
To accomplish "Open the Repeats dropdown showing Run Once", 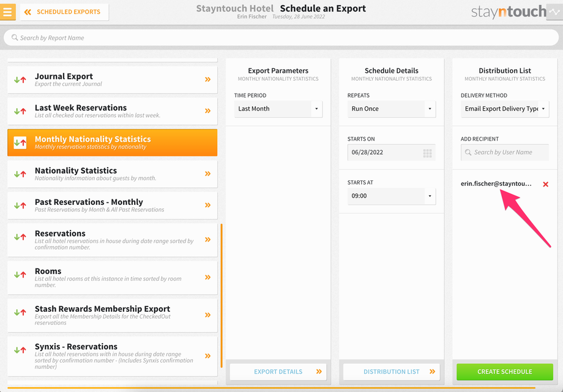I will (392, 109).
